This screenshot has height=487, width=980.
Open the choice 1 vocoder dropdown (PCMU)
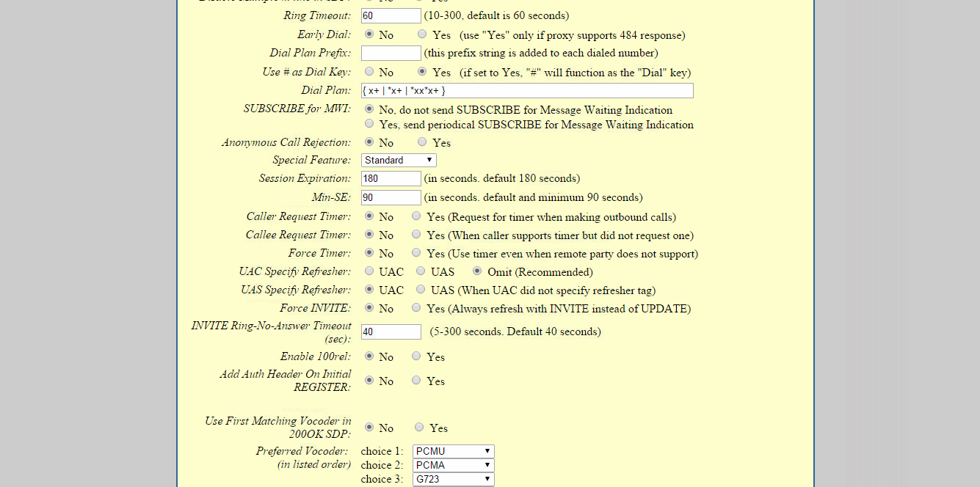tap(454, 451)
